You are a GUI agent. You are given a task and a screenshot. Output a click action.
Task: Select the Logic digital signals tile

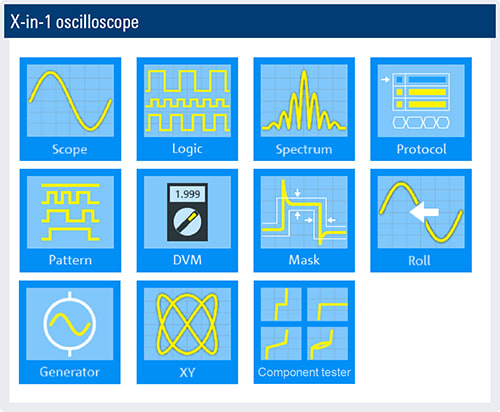pyautogui.click(x=187, y=109)
